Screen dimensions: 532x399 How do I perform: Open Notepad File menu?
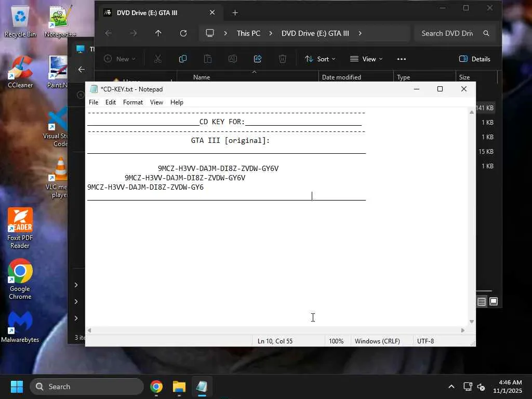(x=94, y=102)
